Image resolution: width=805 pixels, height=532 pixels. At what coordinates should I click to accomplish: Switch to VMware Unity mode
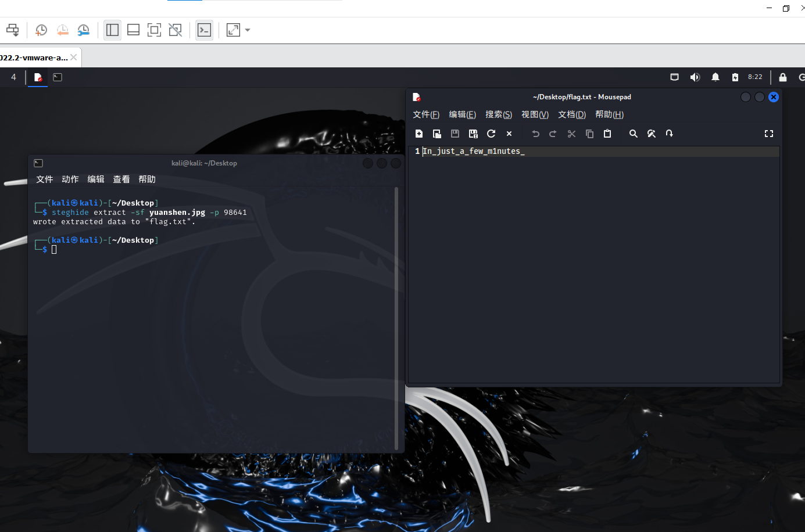pyautogui.click(x=175, y=30)
